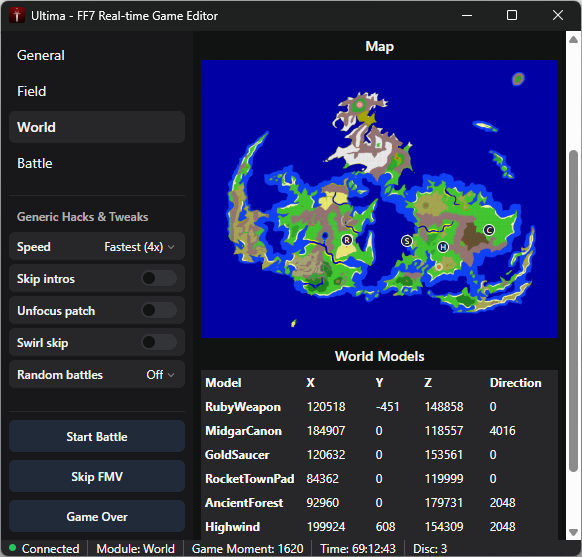Click the H marker on the map
The image size is (582, 557).
tap(442, 247)
